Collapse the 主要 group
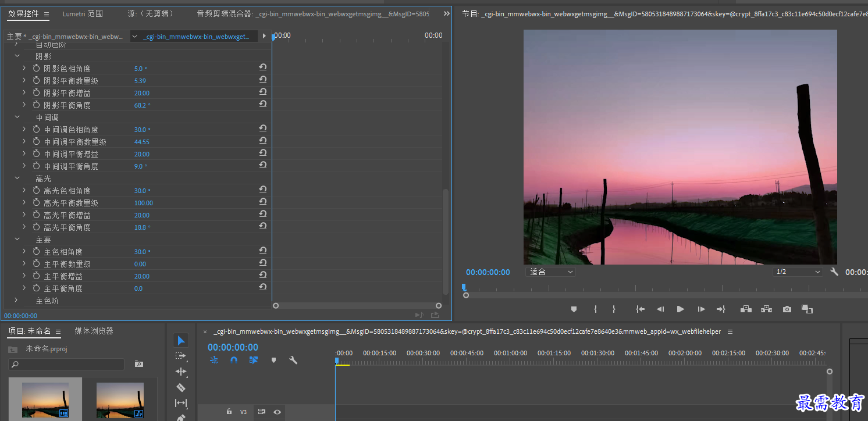868x421 pixels. 17,239
